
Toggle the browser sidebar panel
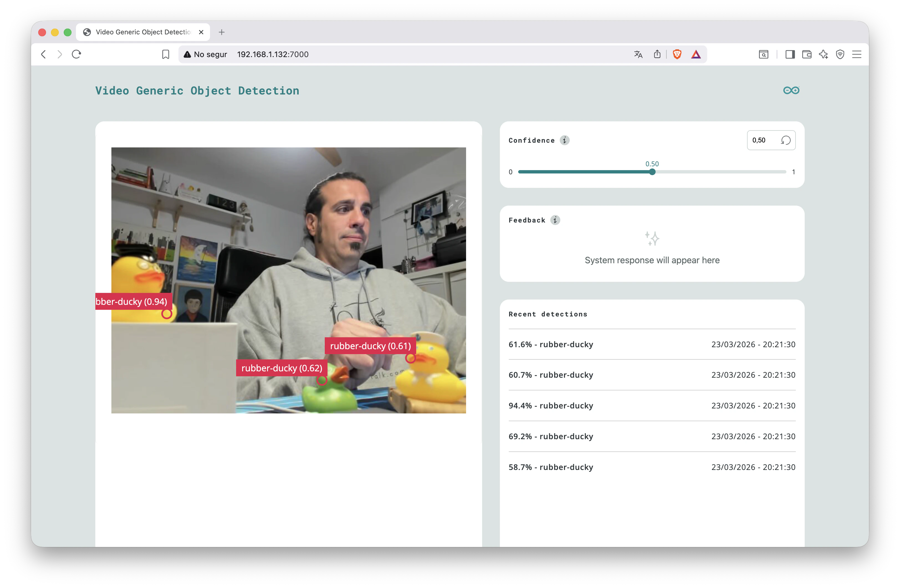pos(790,55)
